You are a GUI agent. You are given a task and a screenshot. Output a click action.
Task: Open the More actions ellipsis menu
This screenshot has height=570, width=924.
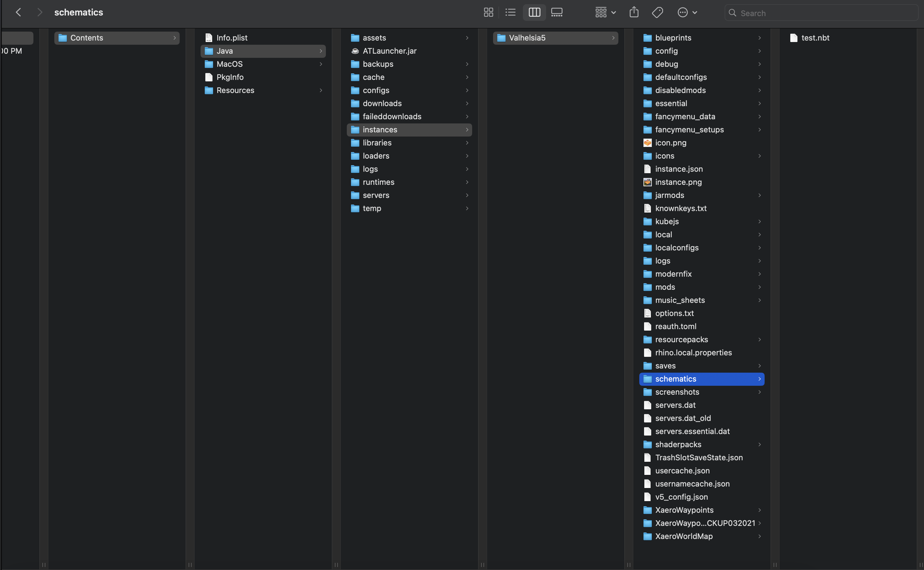[x=683, y=12]
